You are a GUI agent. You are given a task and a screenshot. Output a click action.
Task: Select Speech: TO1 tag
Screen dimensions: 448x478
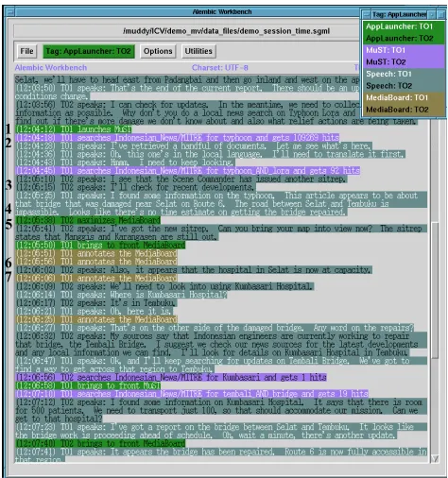[404, 74]
